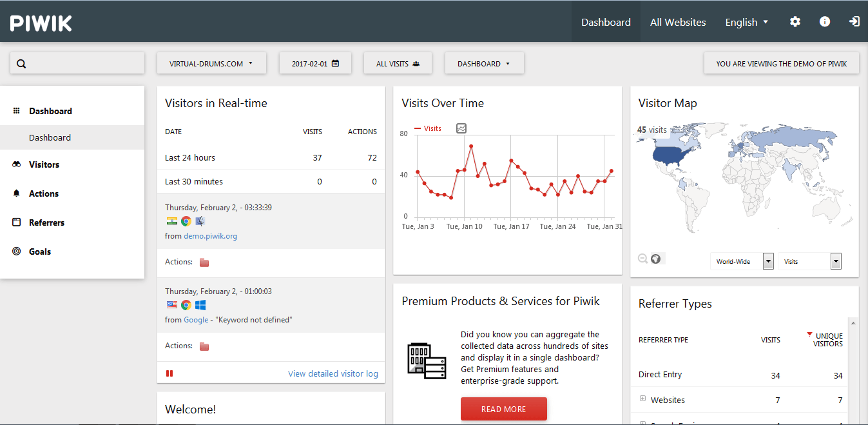
Task: Click inside the search field
Action: (77, 63)
